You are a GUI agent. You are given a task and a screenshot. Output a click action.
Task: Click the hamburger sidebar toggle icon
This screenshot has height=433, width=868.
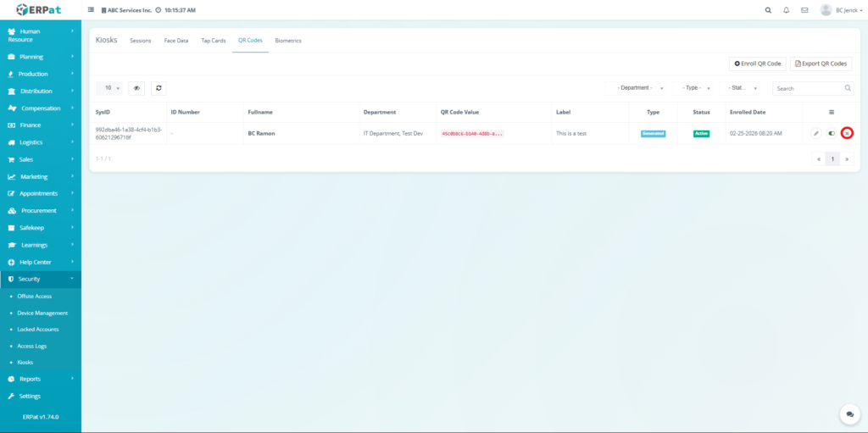coord(92,10)
